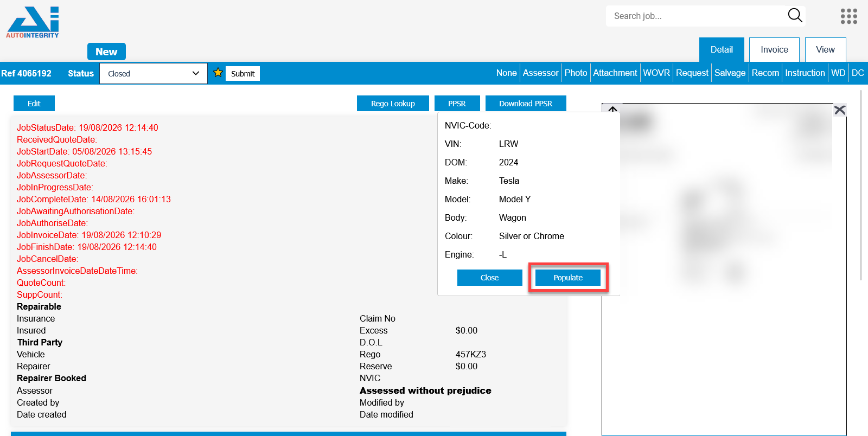
Task: Switch to the View tab
Action: coord(825,50)
